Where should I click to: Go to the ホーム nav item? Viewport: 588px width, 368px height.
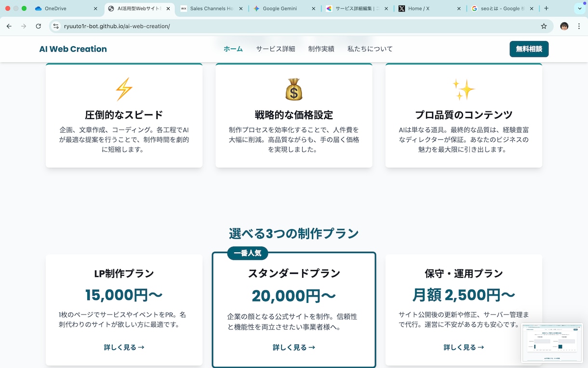pyautogui.click(x=233, y=49)
